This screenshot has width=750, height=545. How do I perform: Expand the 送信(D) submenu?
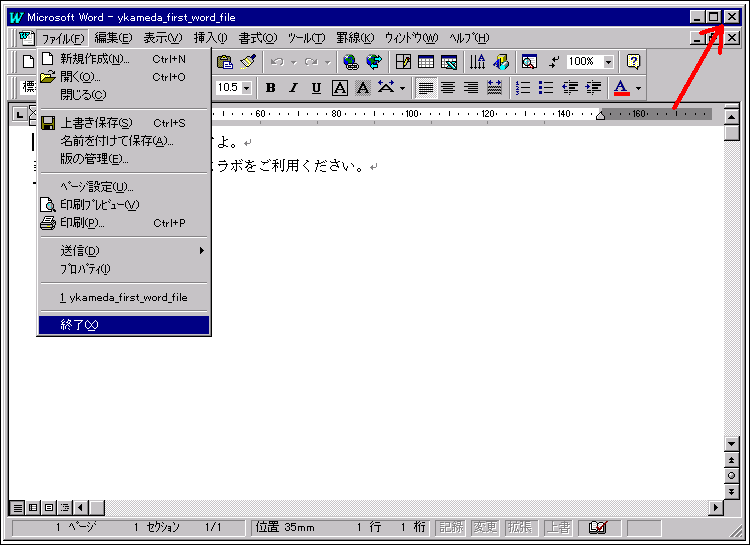[124, 251]
